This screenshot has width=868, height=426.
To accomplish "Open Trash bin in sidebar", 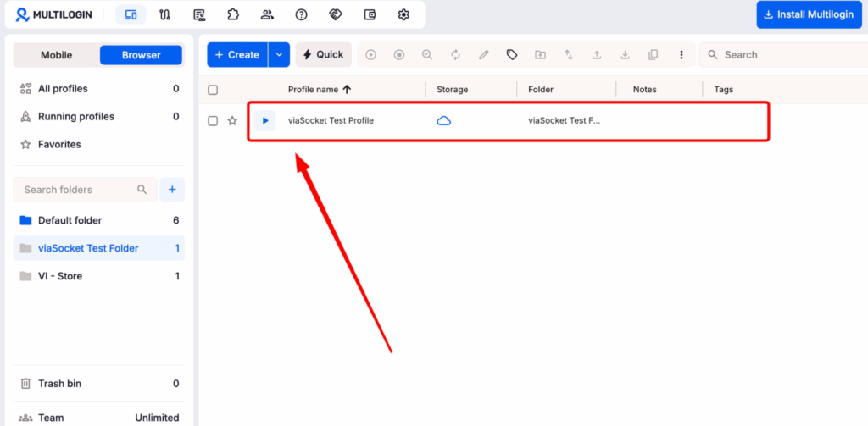I will [99, 384].
